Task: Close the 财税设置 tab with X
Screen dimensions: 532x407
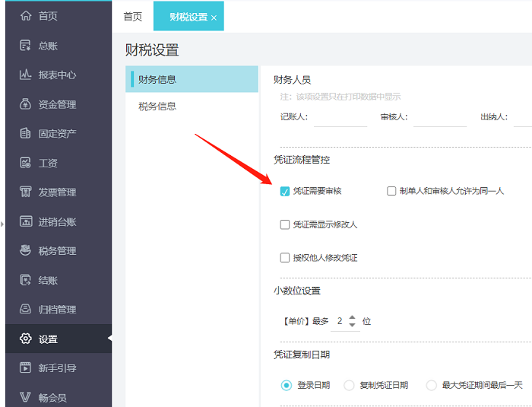Action: [214, 17]
